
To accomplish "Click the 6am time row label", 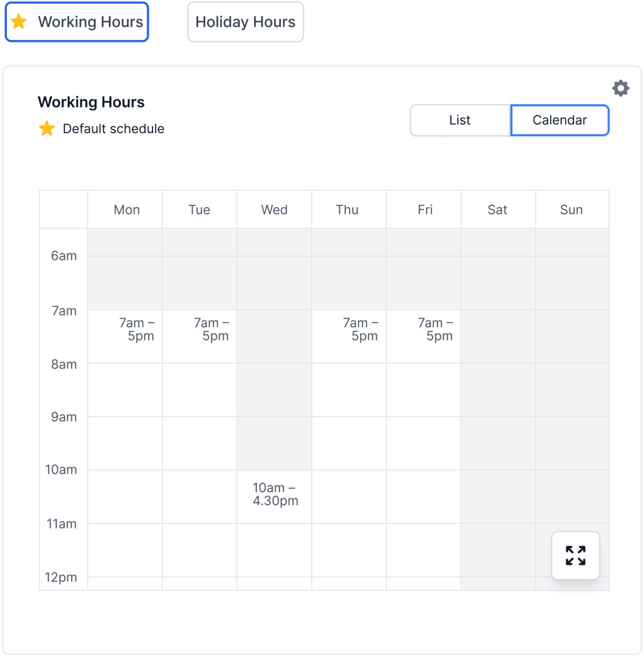I will coord(63,256).
